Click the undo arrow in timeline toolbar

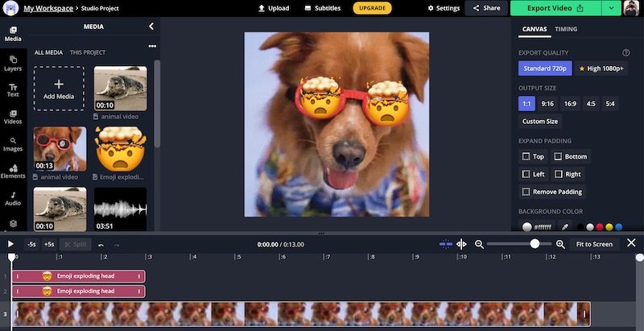click(x=101, y=244)
